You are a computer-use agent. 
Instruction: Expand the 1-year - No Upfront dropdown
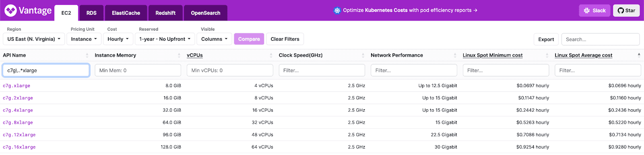(165, 39)
